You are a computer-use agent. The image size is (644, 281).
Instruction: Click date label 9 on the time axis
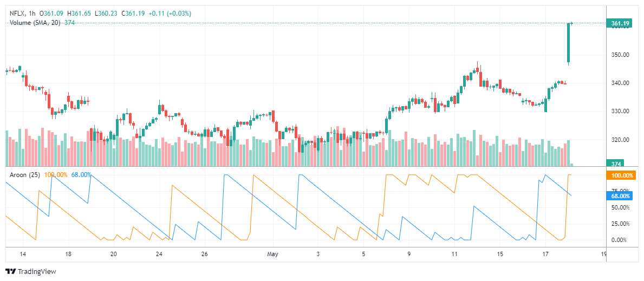(409, 254)
